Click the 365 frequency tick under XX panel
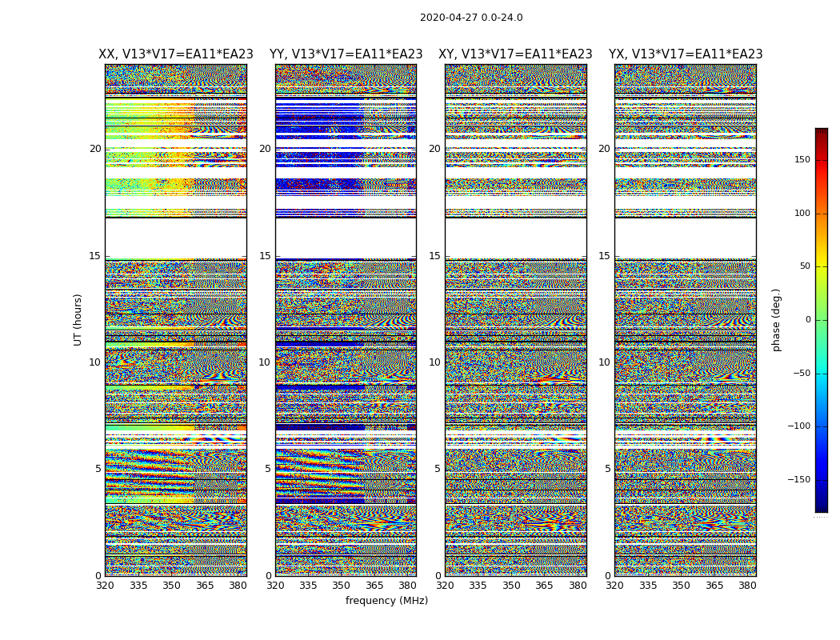 (x=205, y=586)
